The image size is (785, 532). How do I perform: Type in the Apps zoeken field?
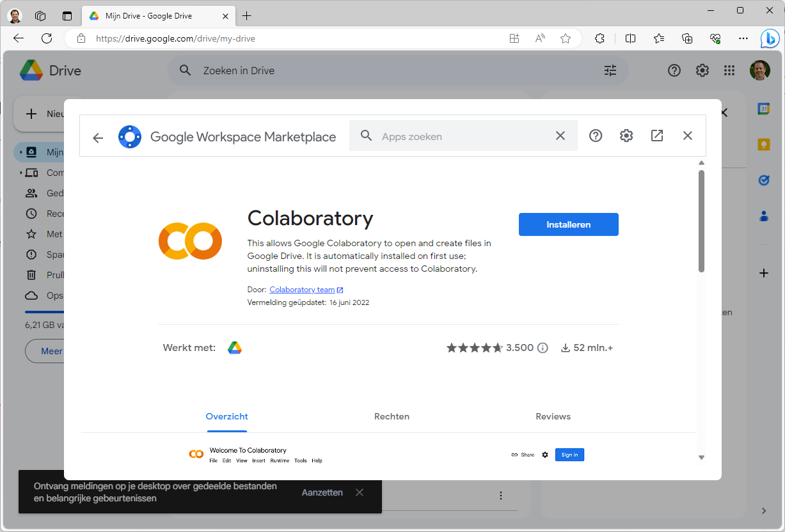click(x=461, y=136)
